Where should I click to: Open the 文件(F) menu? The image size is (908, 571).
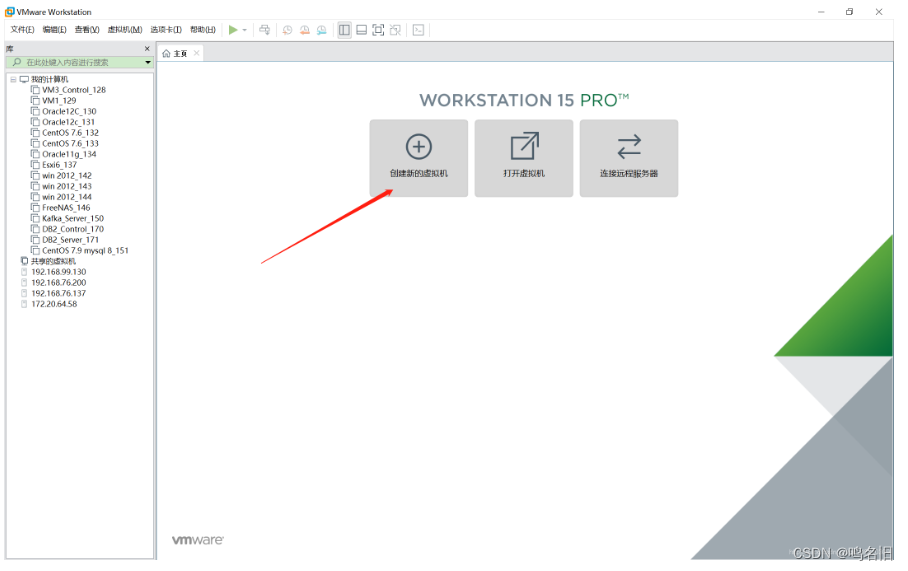pyautogui.click(x=22, y=30)
